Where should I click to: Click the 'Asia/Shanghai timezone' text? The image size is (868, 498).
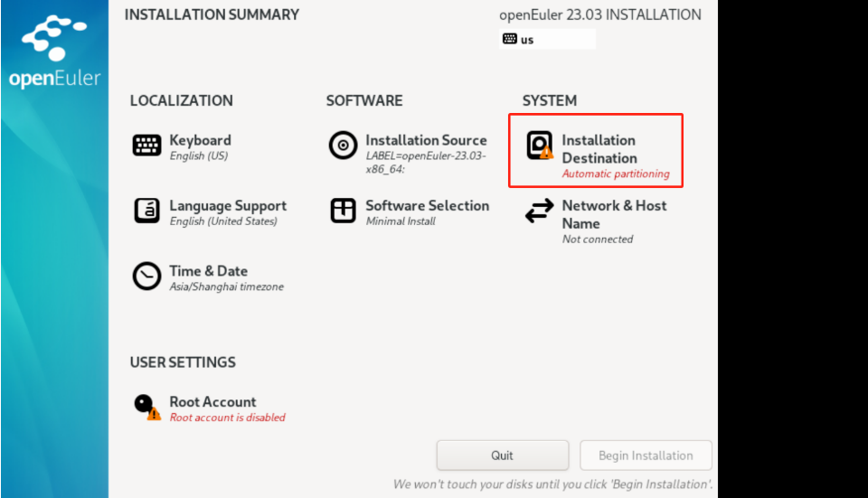[x=226, y=287]
